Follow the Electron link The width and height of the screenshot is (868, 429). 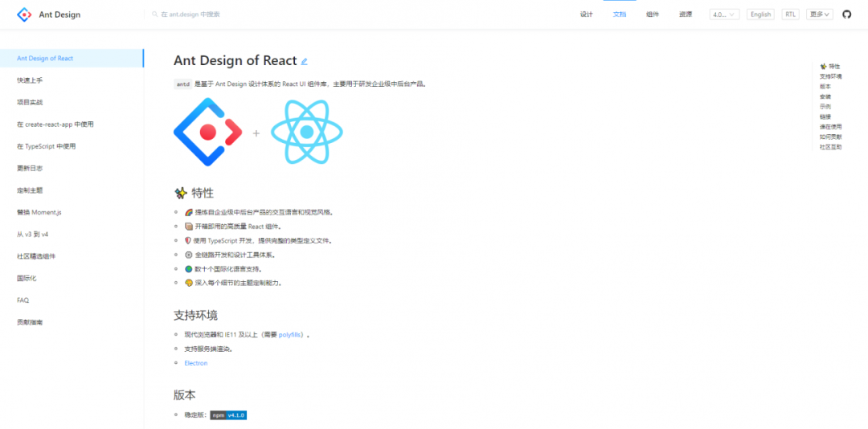[x=196, y=363]
